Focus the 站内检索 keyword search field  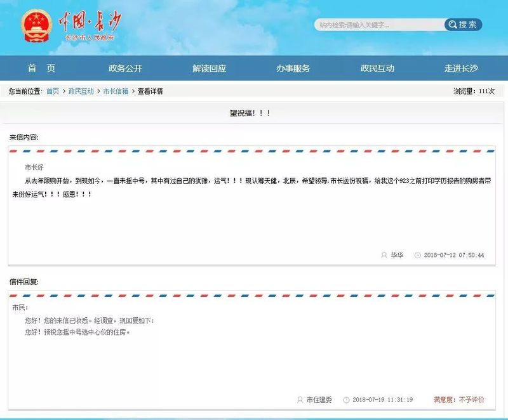click(379, 25)
